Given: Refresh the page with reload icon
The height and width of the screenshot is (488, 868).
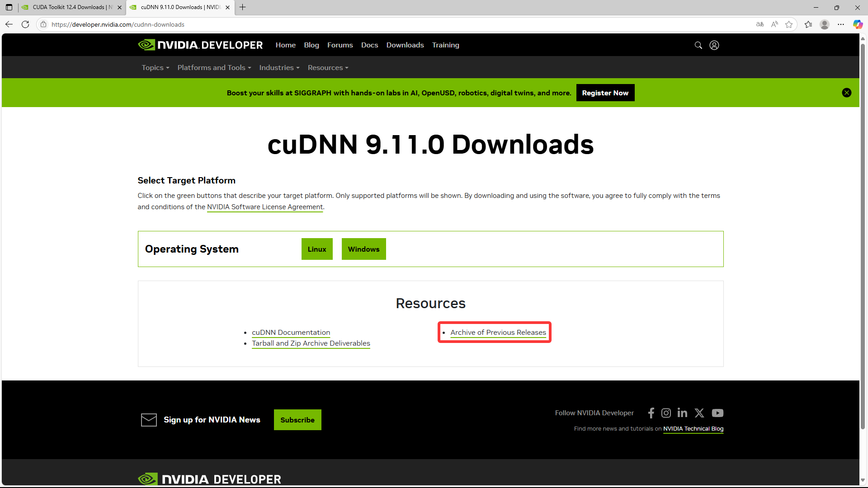Looking at the screenshot, I should [25, 24].
